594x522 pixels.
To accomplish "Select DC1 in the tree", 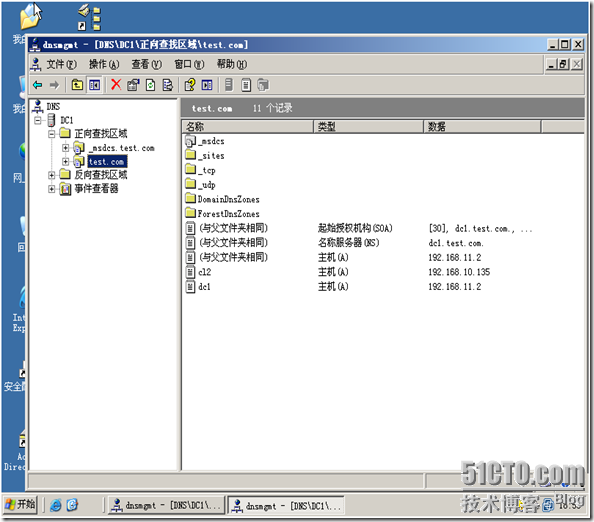I will (67, 120).
